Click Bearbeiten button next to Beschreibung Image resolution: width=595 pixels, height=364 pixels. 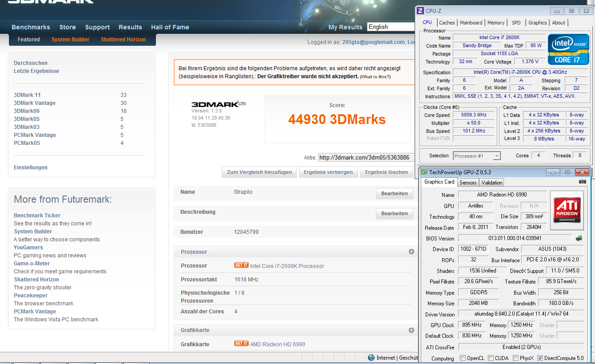pos(394,213)
